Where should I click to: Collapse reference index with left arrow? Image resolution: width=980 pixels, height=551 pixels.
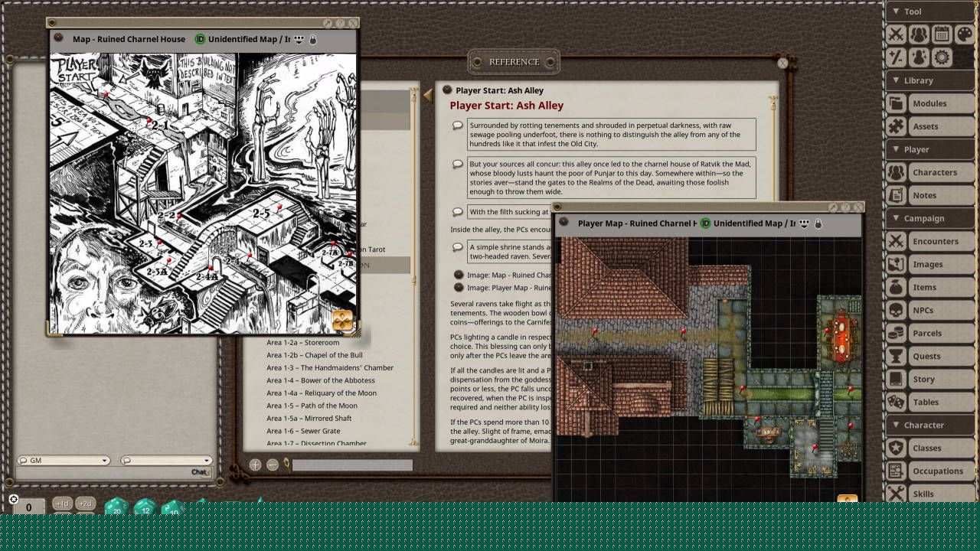(x=428, y=95)
